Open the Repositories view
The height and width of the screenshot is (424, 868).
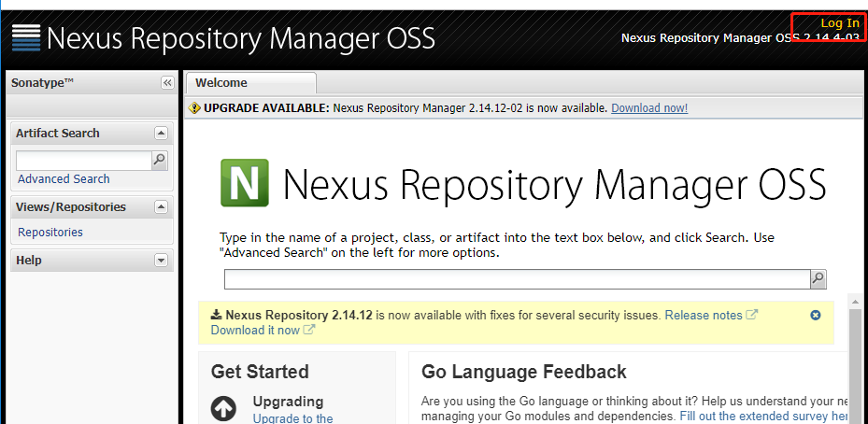click(50, 232)
